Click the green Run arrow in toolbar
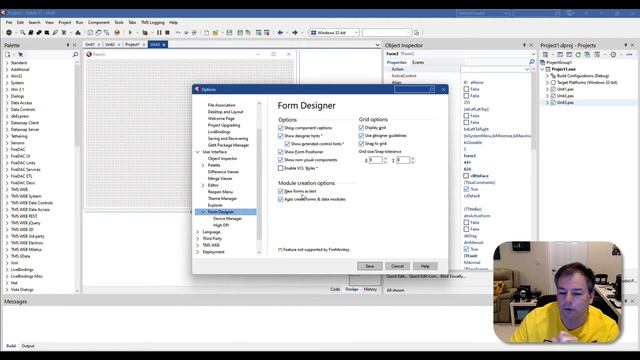The image size is (640, 360). click(130, 33)
